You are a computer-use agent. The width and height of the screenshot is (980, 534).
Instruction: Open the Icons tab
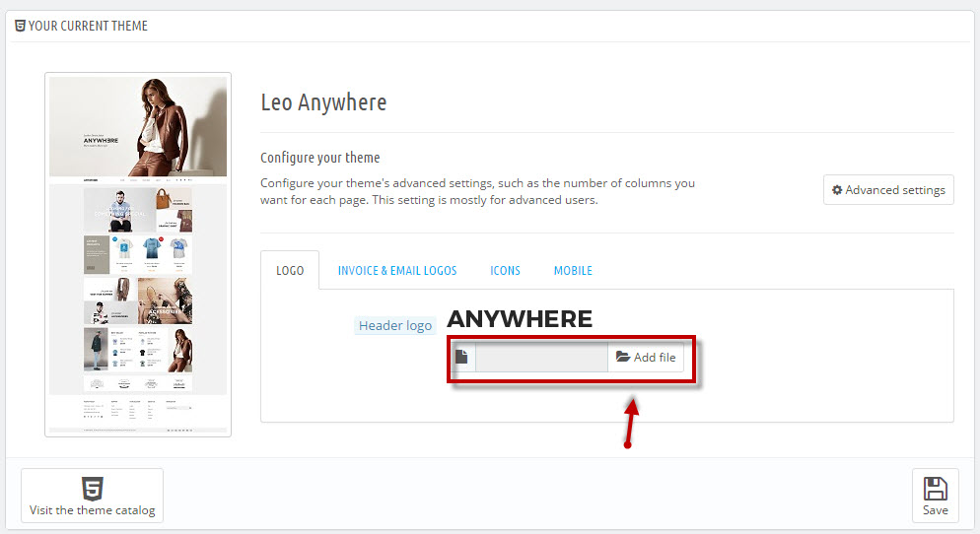[505, 270]
